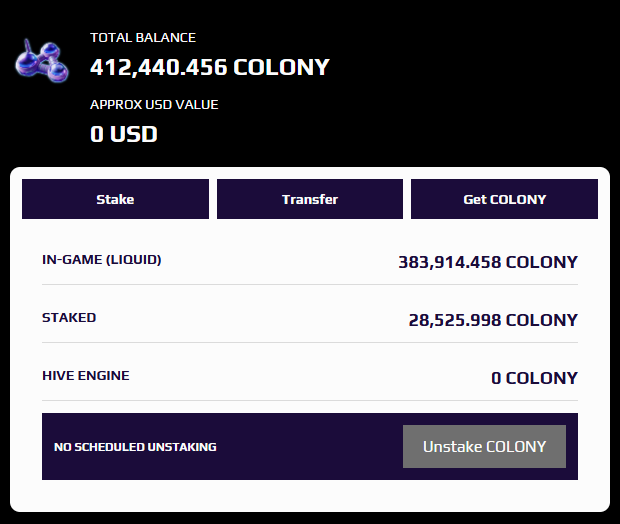The height and width of the screenshot is (524, 620).
Task: Click the 383,914.458 COLONY liquid amount
Action: [x=488, y=262]
